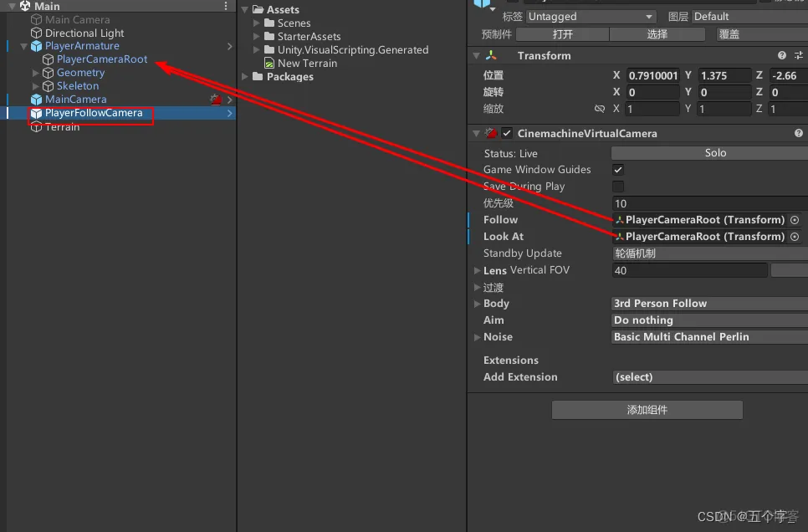Click the Unity.VisualScripting.Generated folder icon
Image resolution: width=808 pixels, height=532 pixels.
click(x=269, y=49)
